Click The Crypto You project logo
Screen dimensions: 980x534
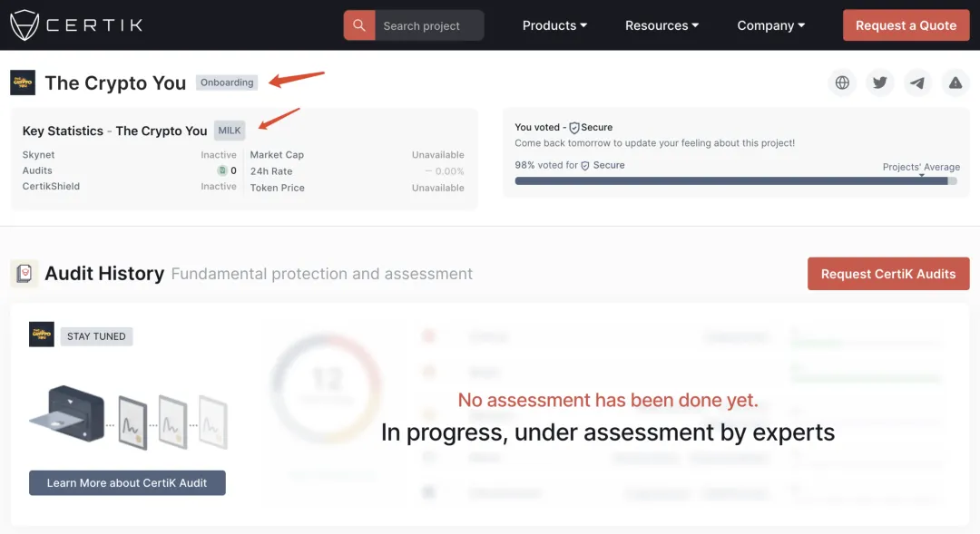coord(23,83)
